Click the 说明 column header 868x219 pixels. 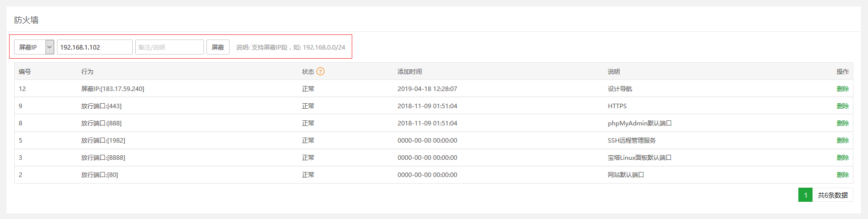click(614, 72)
